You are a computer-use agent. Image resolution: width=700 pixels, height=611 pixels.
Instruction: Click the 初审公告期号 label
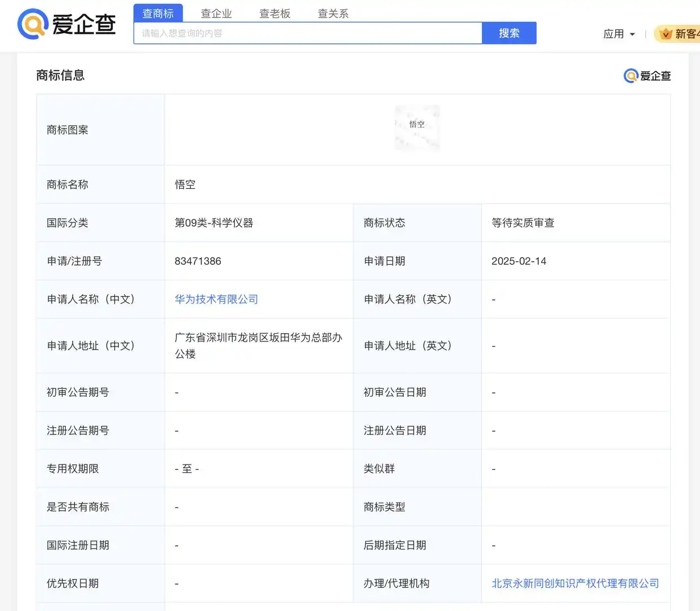pos(78,392)
